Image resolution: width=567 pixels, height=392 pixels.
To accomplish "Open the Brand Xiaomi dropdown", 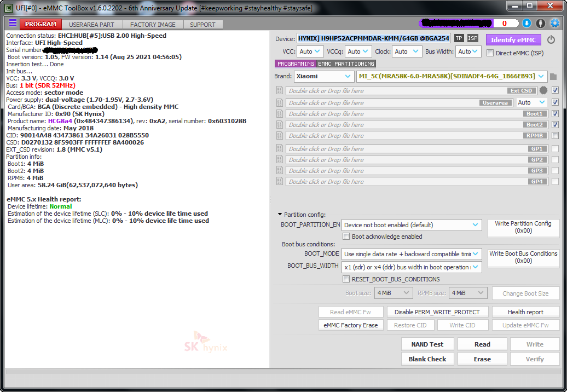I will pyautogui.click(x=323, y=76).
